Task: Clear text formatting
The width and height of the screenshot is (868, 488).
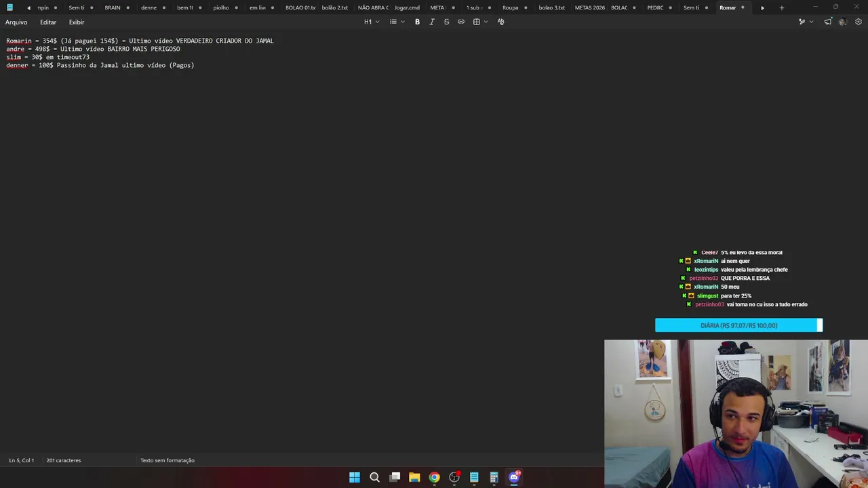Action: (x=501, y=22)
